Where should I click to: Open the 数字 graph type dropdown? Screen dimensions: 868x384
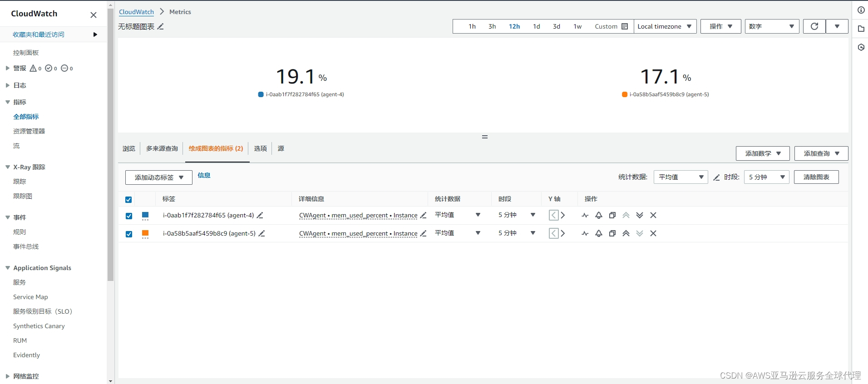tap(772, 26)
